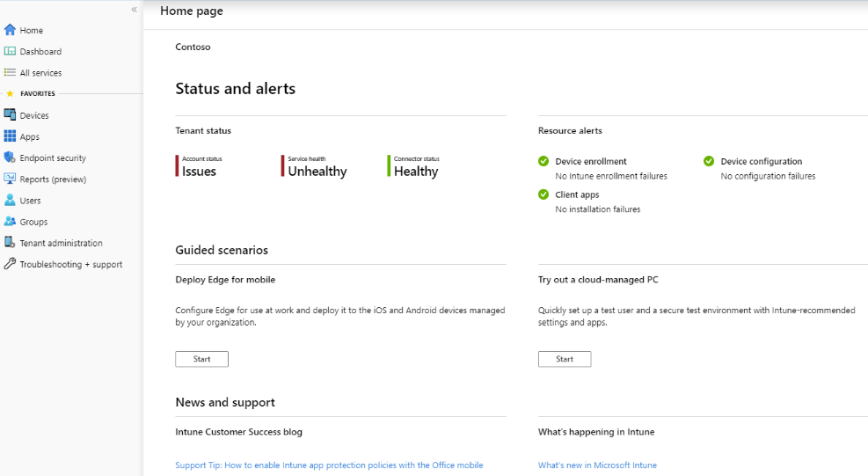Click green check icon beside Device configuration
Screen dimensions: 868x476
pyautogui.click(x=709, y=161)
